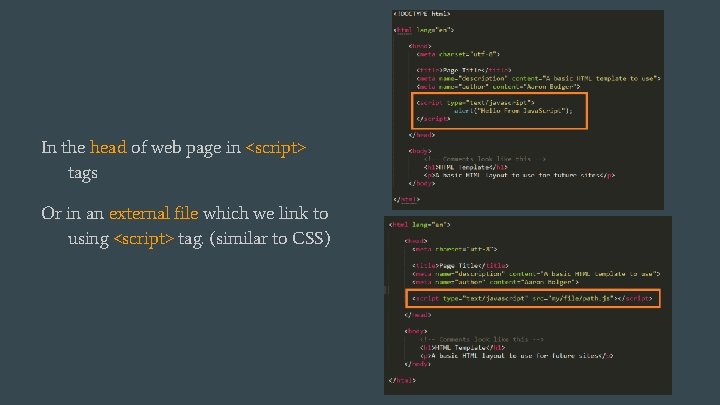Screen dimensions: 720x405
Task: Click the text "(similar to CSS)"
Action: click(x=270, y=239)
